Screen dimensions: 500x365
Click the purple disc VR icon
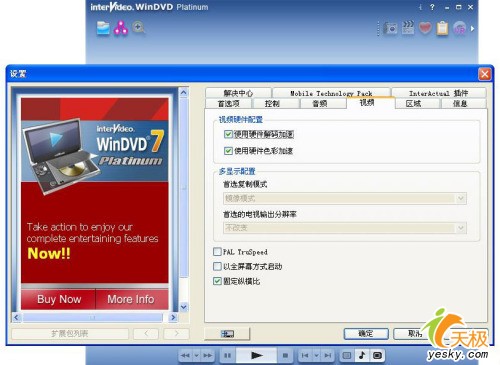tap(460, 29)
